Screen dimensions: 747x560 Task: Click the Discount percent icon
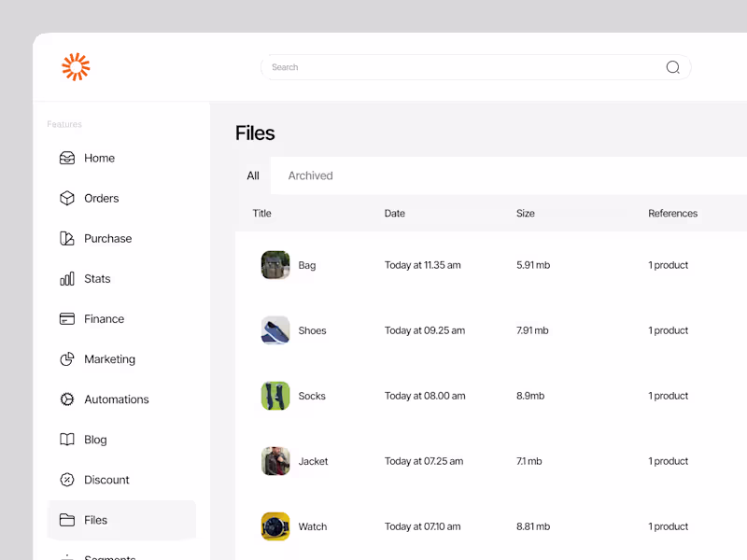pyautogui.click(x=67, y=480)
